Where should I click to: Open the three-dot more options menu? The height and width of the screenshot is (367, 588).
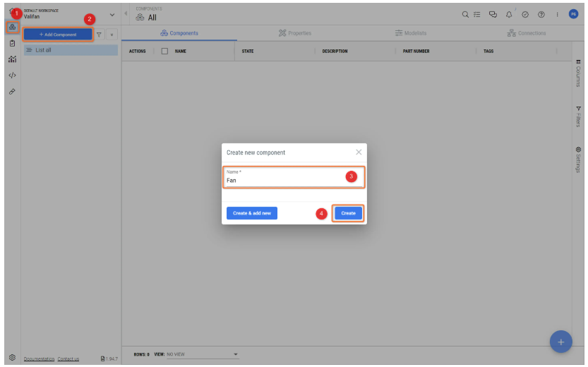[x=557, y=14]
